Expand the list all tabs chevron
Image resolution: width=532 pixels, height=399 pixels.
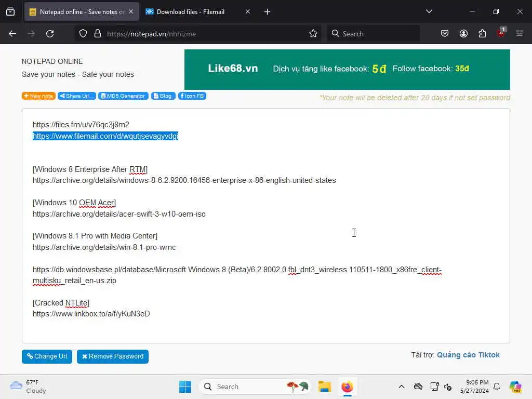[429, 11]
